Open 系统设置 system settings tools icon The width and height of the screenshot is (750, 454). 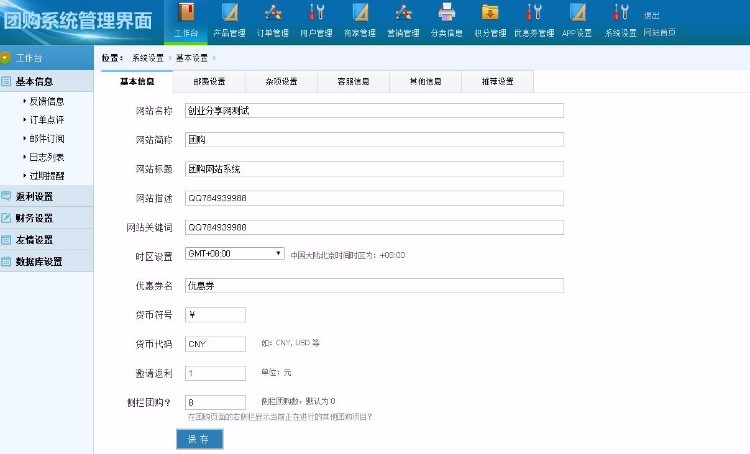pos(621,12)
